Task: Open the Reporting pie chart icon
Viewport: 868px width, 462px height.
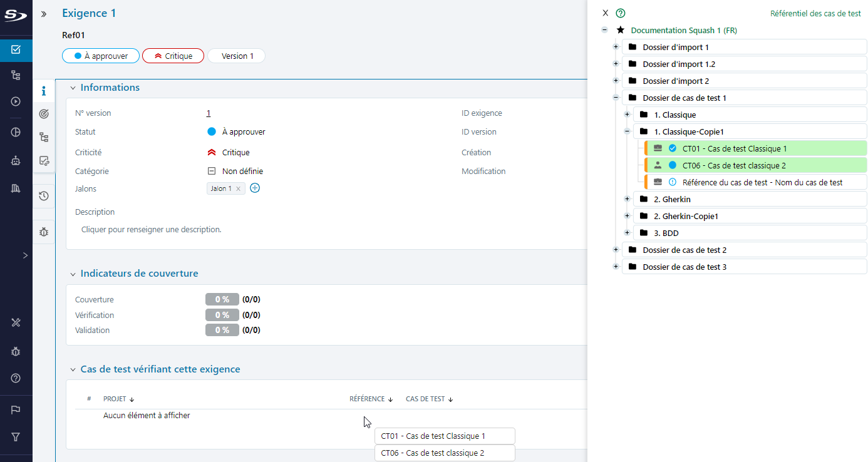Action: coord(16,132)
